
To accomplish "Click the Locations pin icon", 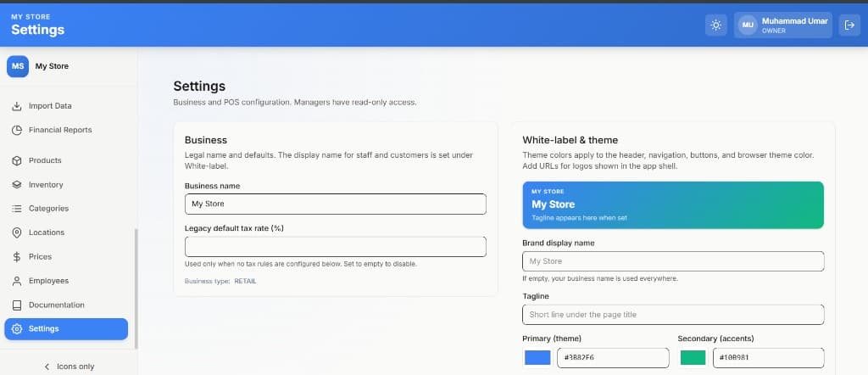I will [17, 232].
